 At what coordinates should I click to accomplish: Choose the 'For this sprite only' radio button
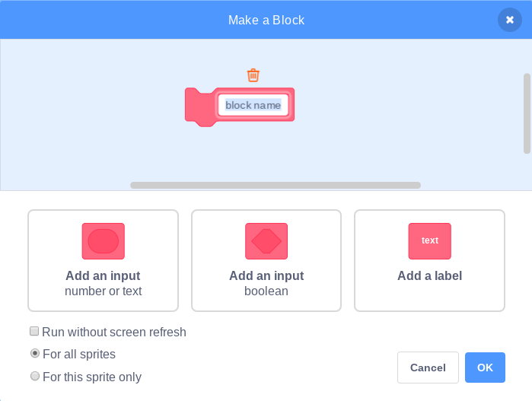click(34, 376)
